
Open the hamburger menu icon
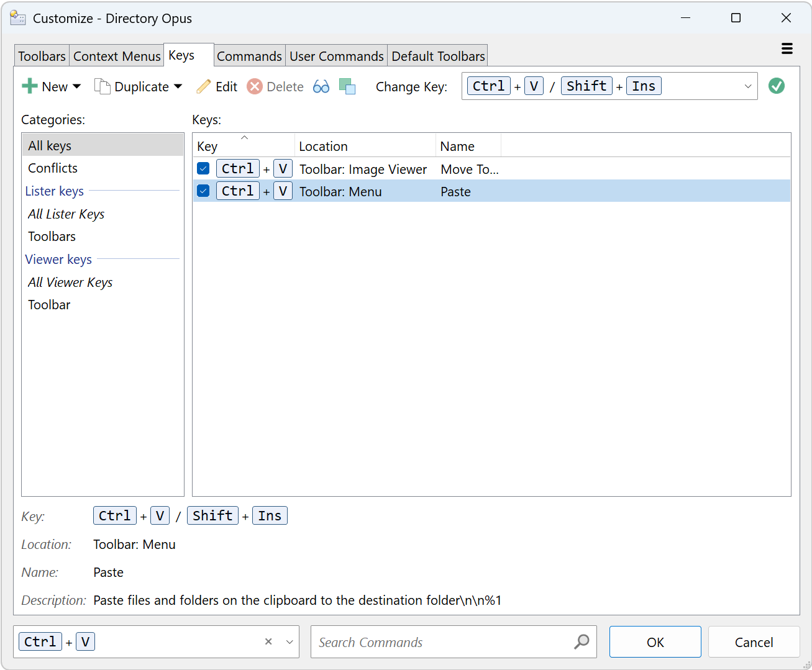coord(787,48)
